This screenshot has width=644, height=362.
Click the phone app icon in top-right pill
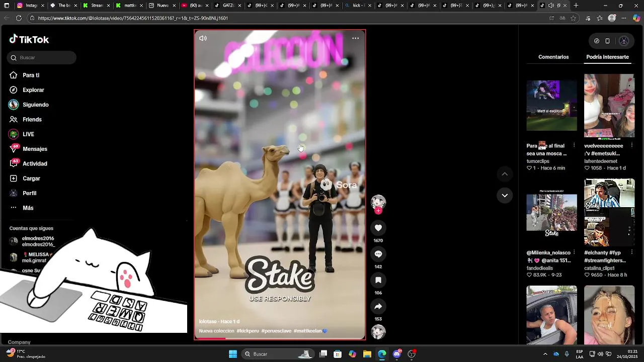click(607, 41)
